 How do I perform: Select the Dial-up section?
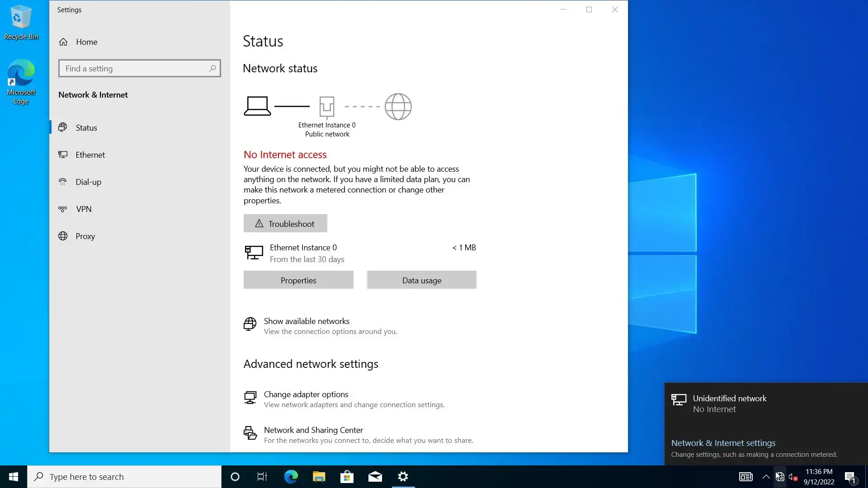coord(88,182)
